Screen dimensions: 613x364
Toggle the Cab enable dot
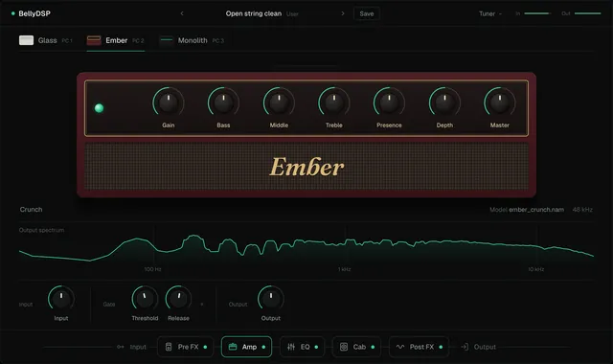coord(373,347)
